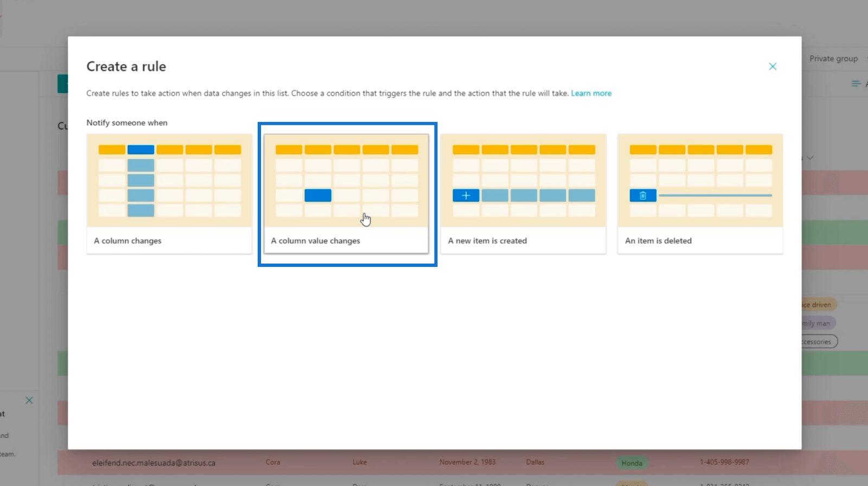
Task: Click the phone number 1-405-998-9987
Action: pos(724,462)
